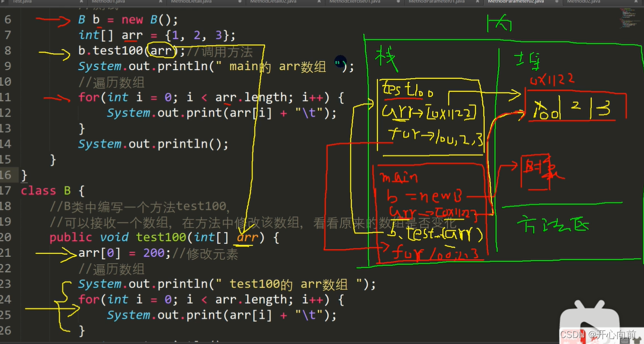Click line number 17 in the gutter
The width and height of the screenshot is (644, 344).
tap(6, 191)
